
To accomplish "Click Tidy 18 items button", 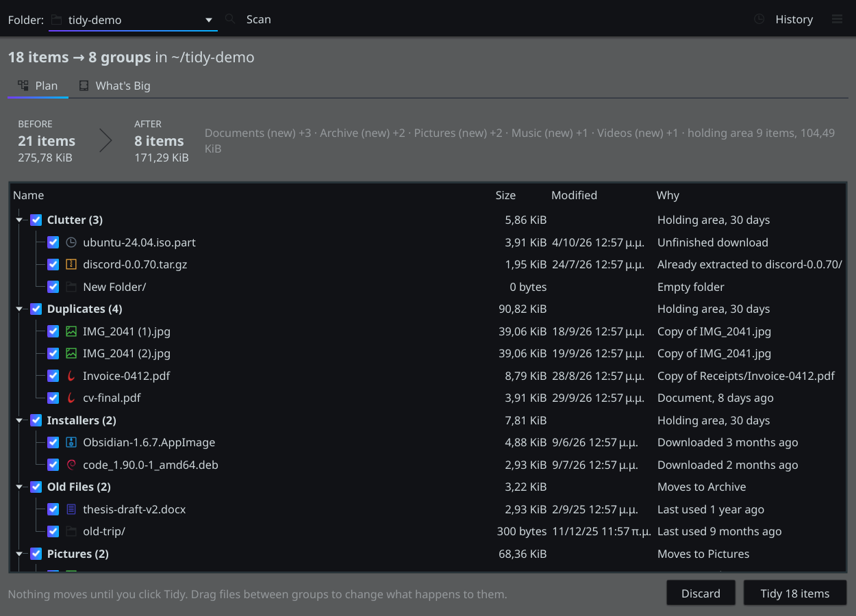I will [795, 593].
